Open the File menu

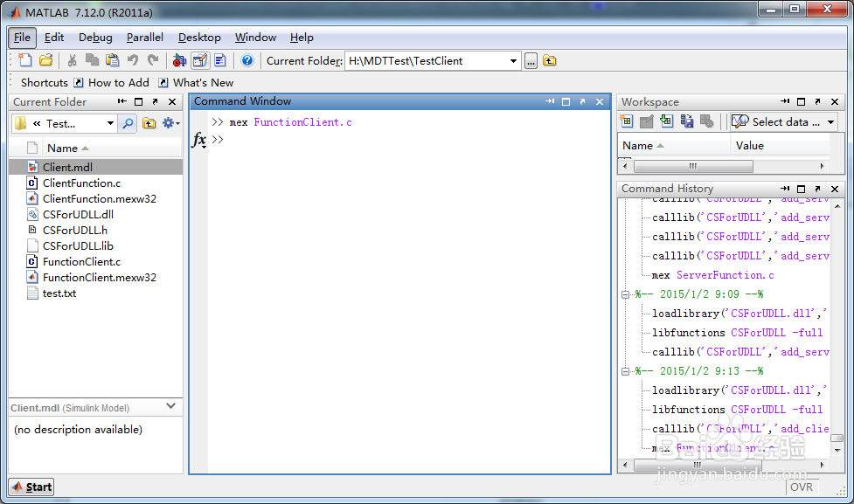tap(22, 38)
